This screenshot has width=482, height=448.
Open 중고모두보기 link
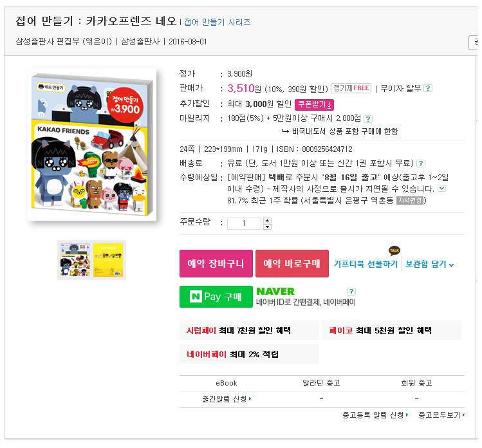point(441,415)
